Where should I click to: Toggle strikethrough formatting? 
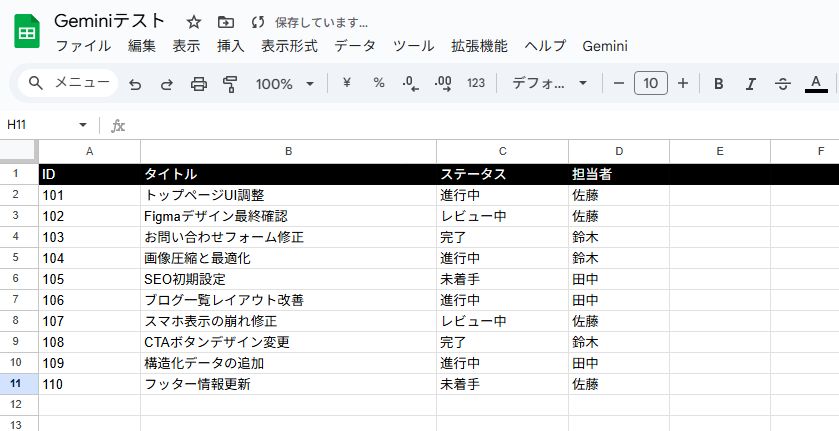(783, 84)
